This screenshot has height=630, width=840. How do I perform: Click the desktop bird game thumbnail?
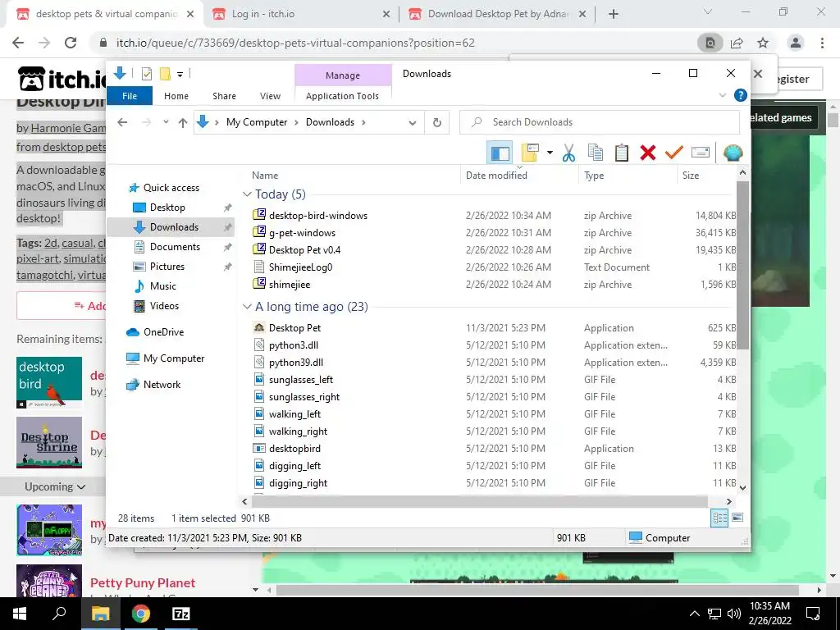click(49, 382)
